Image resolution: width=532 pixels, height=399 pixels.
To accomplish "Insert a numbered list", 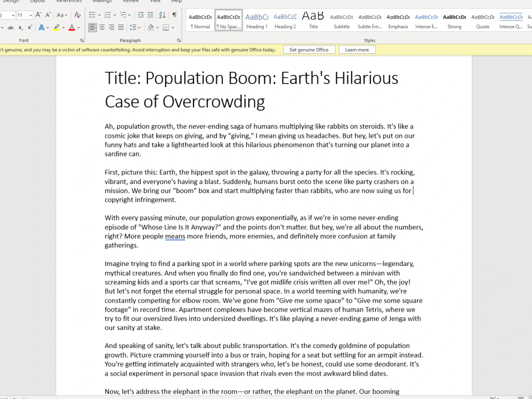I will pos(107,15).
